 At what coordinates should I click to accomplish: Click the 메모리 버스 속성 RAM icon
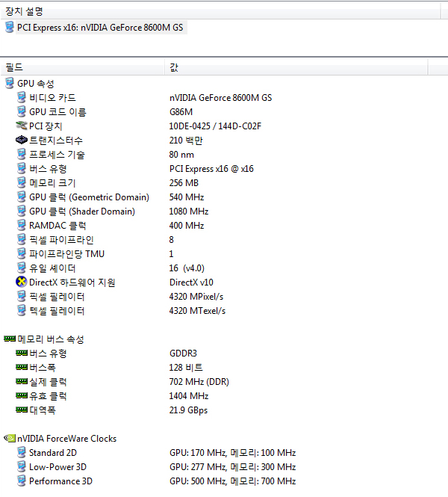pos(10,339)
